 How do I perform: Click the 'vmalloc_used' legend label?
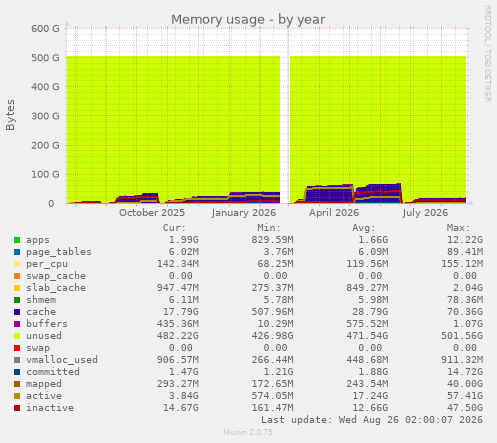tap(62, 360)
